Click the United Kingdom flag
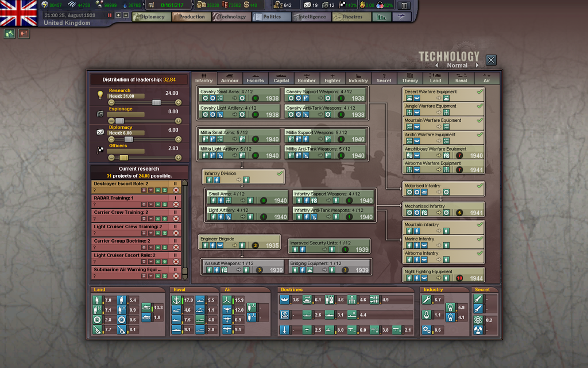 (x=18, y=13)
